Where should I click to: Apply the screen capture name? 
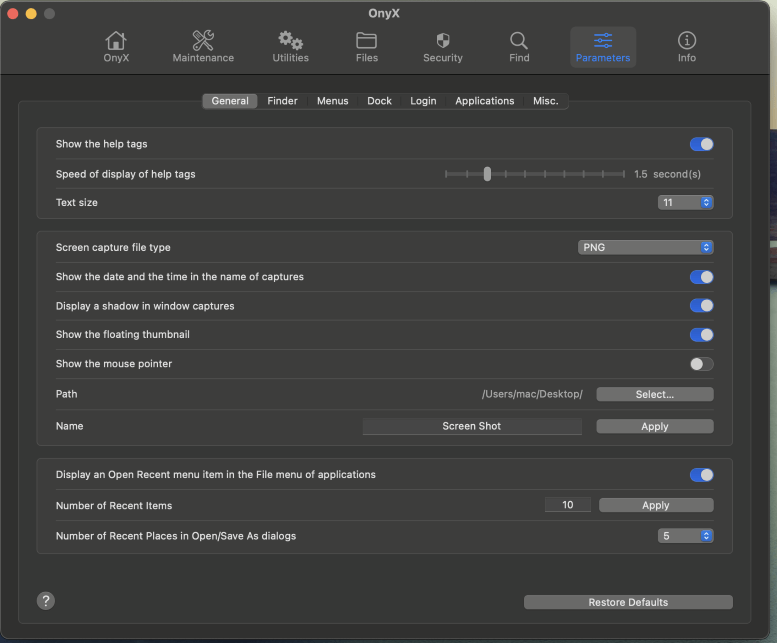[x=655, y=427]
